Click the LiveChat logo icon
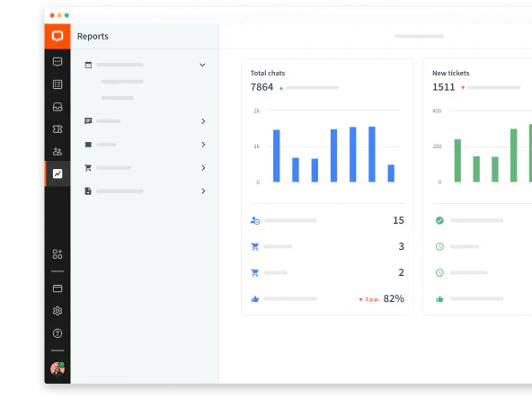 click(58, 36)
